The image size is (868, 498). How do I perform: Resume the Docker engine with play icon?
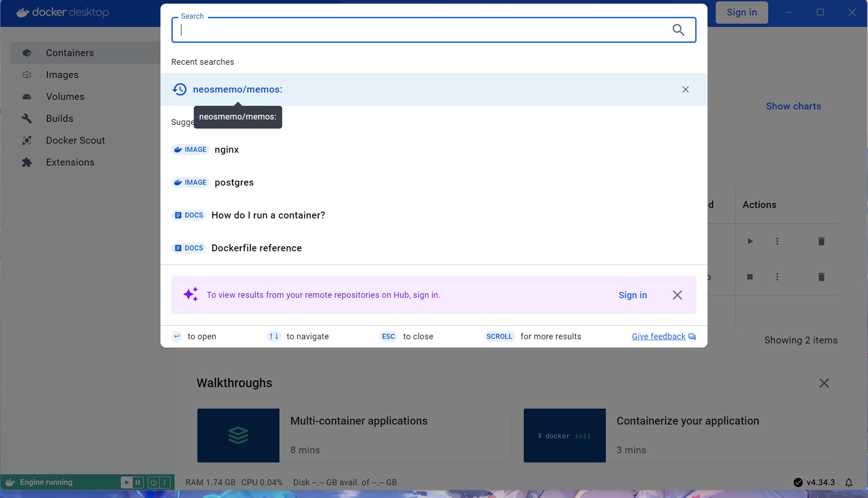click(127, 482)
